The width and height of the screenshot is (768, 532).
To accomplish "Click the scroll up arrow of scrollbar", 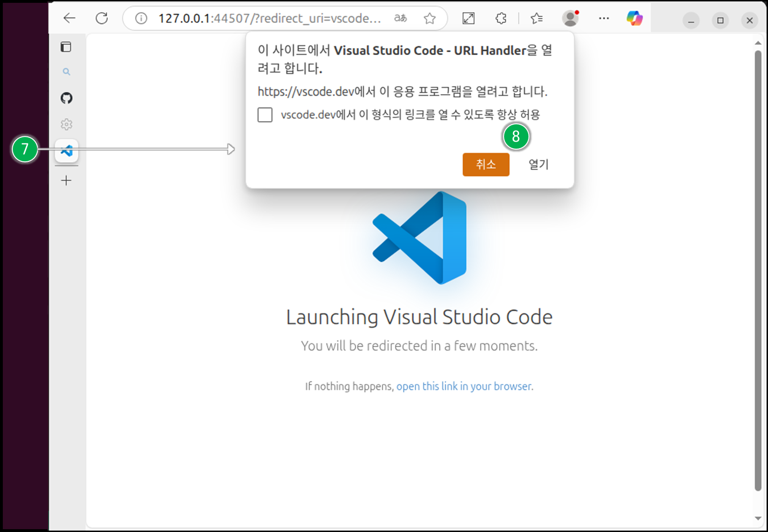I will tap(758, 43).
